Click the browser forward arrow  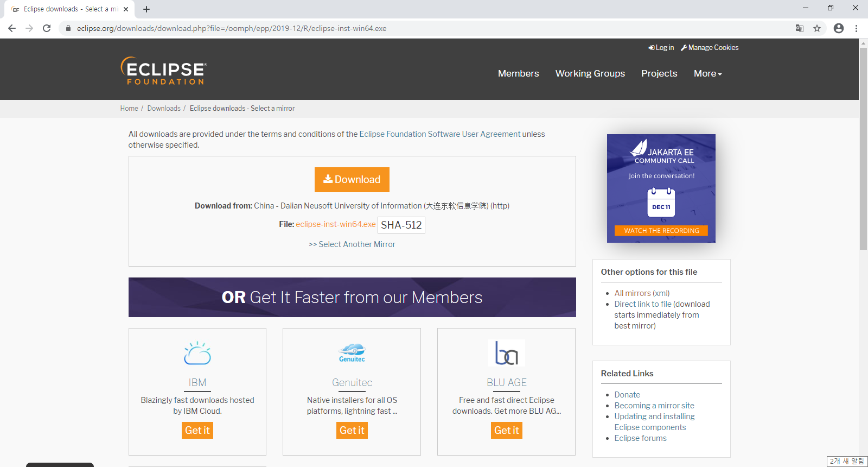(29, 28)
